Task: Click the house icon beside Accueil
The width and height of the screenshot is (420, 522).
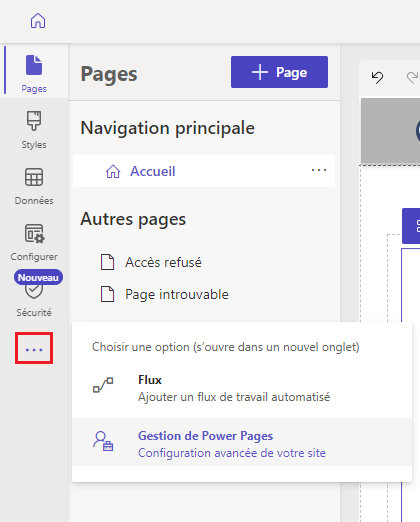Action: pyautogui.click(x=113, y=172)
